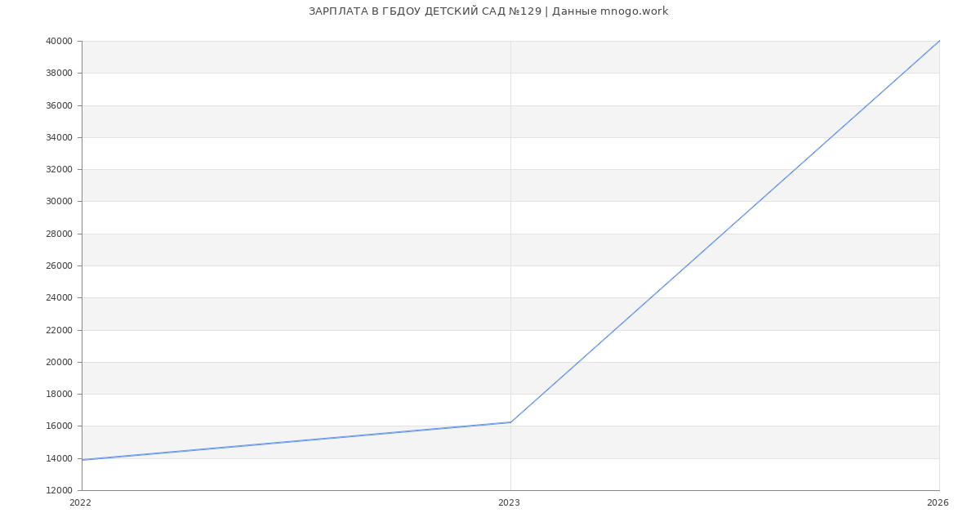Click the 16000 y-axis label
The image size is (980, 531).
pyautogui.click(x=60, y=426)
